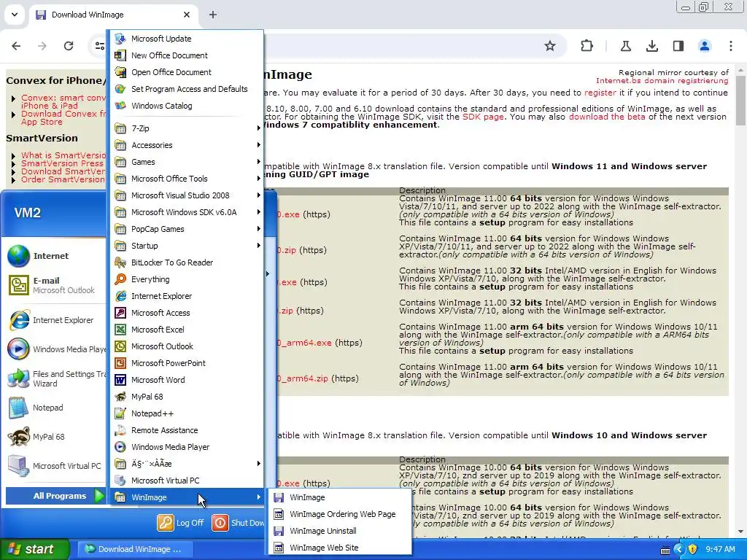Open the browser Extensions puzzle icon
The height and width of the screenshot is (560, 747).
click(587, 46)
